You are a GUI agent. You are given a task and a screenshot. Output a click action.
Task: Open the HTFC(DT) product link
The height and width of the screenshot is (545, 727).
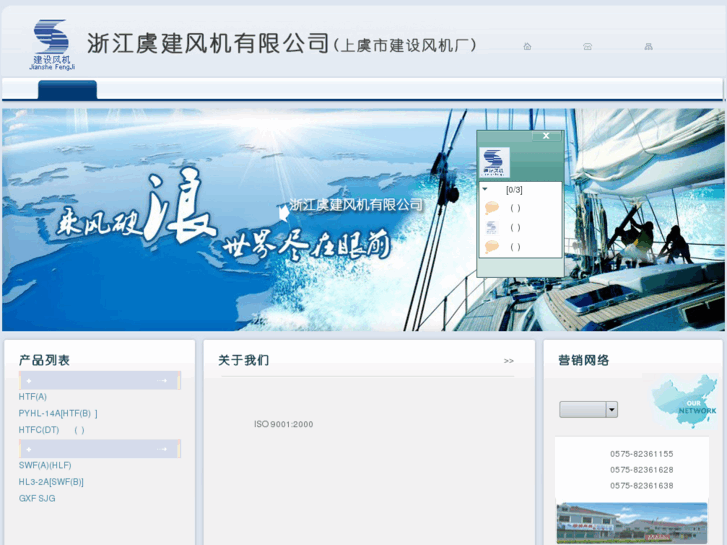coord(51,430)
